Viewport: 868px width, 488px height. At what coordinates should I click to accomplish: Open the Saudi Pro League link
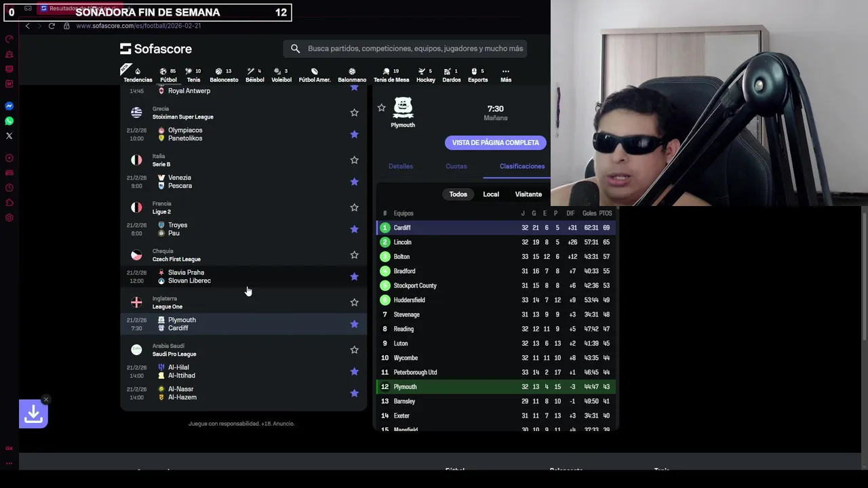(x=174, y=354)
